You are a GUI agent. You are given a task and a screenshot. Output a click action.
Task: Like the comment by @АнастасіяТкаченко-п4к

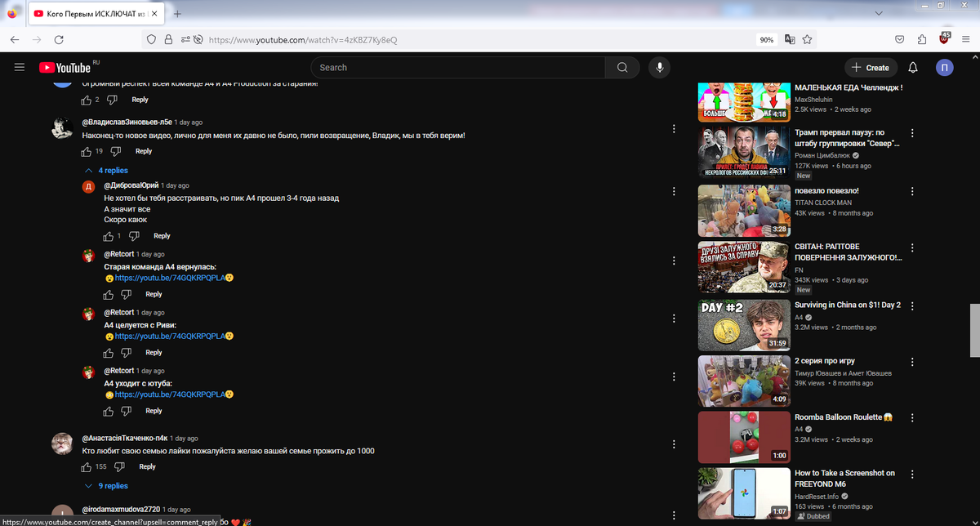pyautogui.click(x=87, y=467)
